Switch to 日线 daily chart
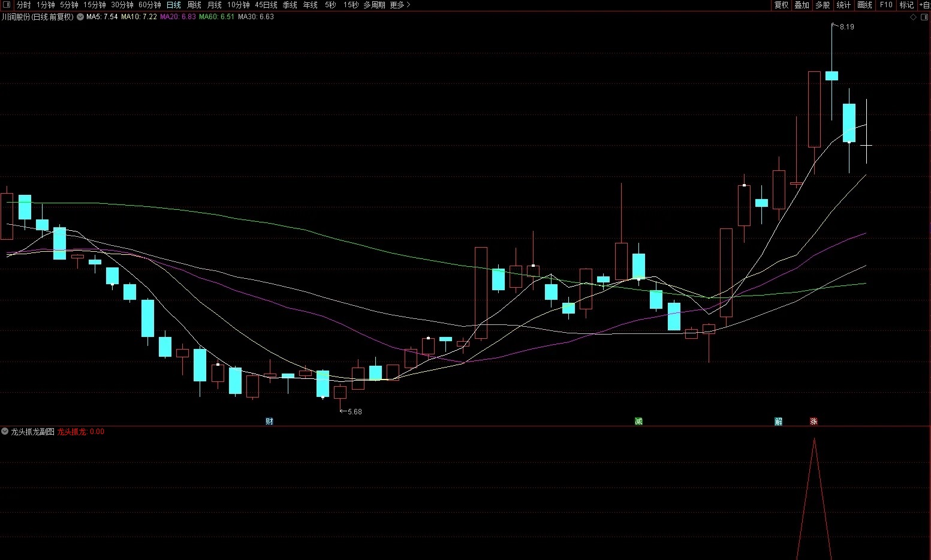Screen dimensions: 931x560 coord(174,5)
